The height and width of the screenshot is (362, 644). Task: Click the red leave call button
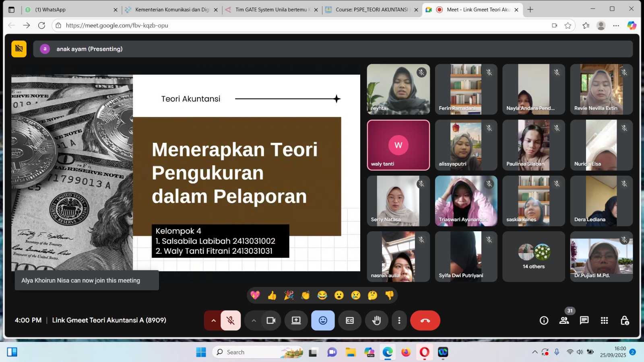pyautogui.click(x=425, y=321)
